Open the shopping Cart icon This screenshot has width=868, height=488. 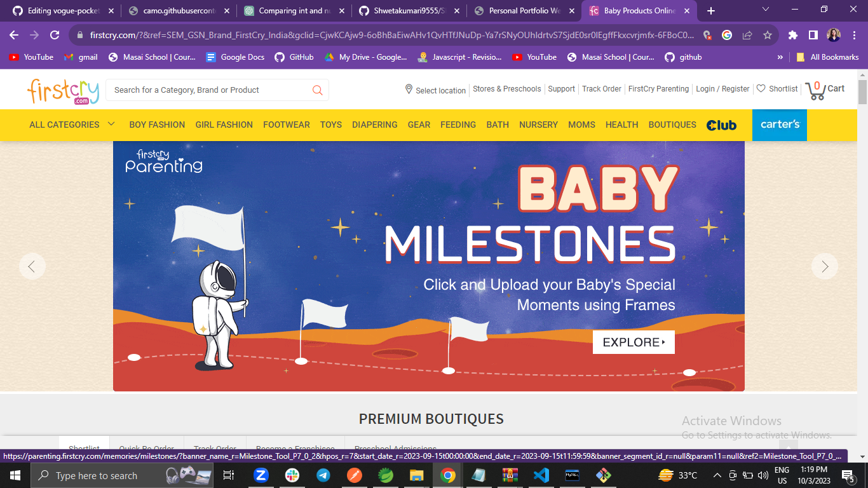click(x=816, y=90)
